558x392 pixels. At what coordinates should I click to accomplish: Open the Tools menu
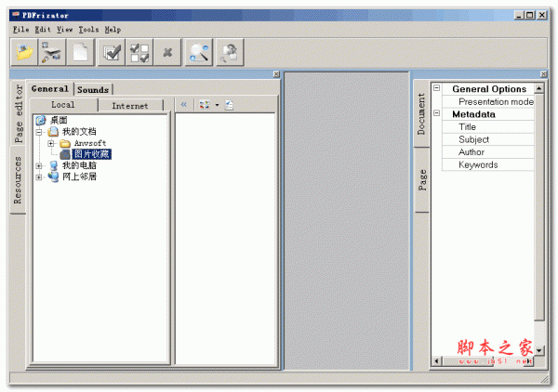88,30
